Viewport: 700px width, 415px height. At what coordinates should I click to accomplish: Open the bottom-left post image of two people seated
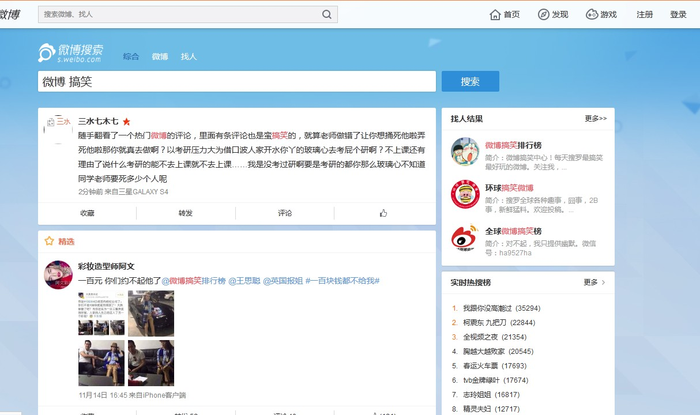click(x=101, y=363)
